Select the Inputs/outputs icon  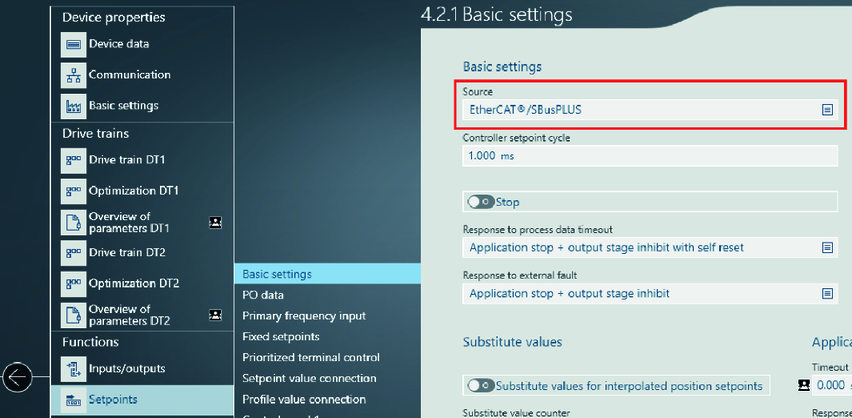73,370
